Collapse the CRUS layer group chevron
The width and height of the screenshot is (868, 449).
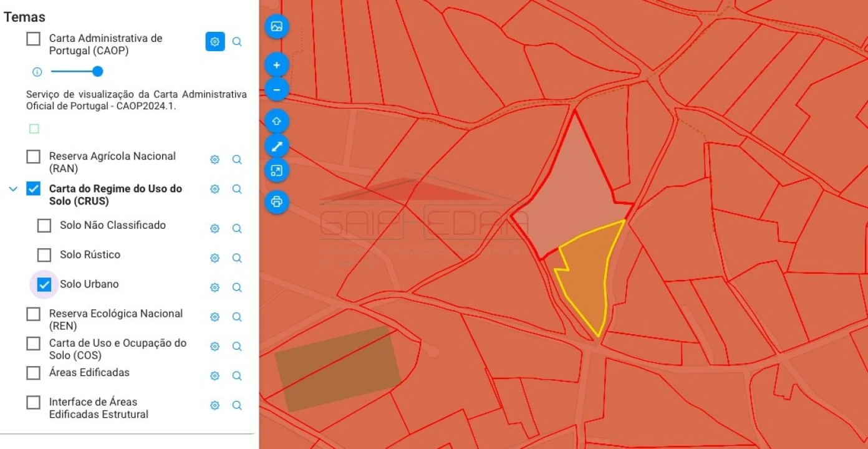13,189
